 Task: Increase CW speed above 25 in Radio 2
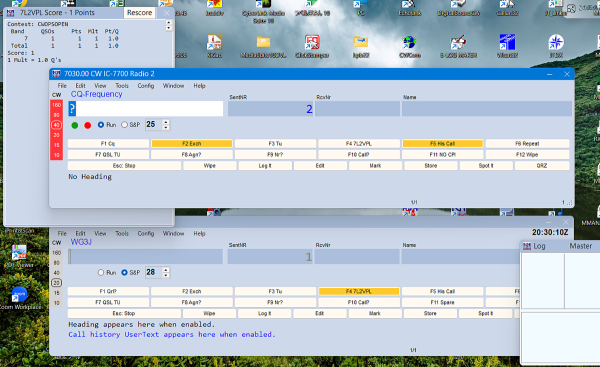click(x=166, y=122)
